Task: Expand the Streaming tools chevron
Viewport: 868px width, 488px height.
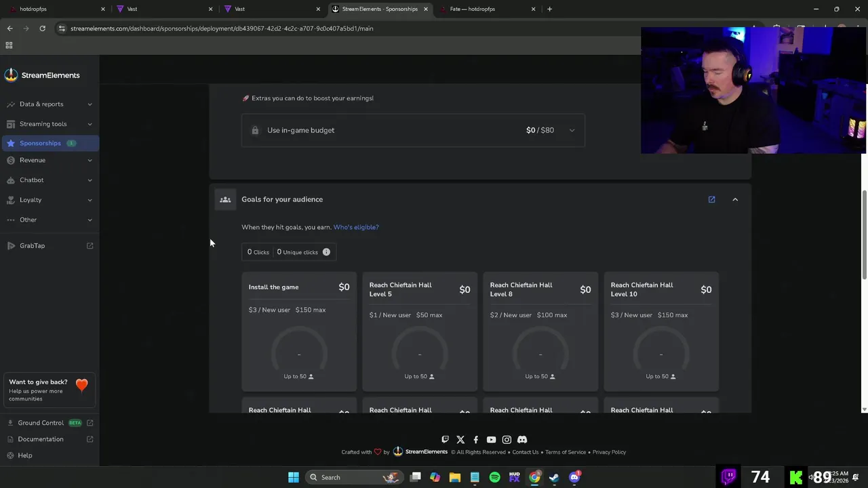Action: coord(90,124)
